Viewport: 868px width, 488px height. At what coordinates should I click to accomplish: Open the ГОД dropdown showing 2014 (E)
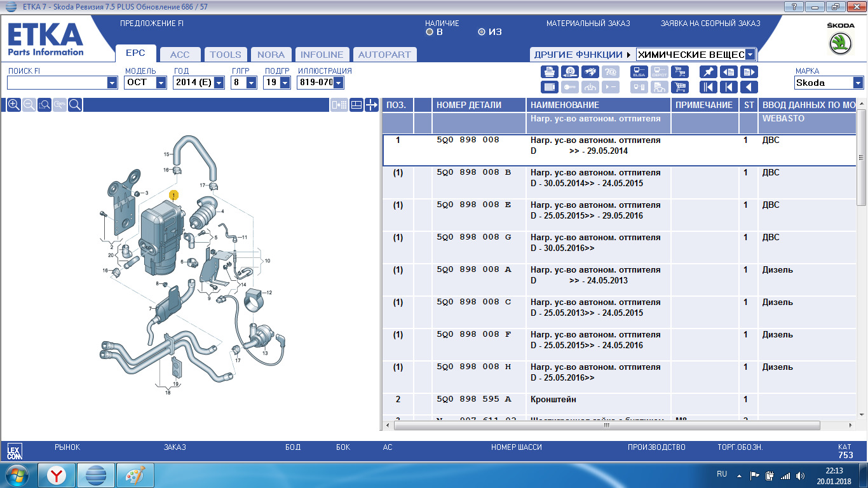point(219,83)
